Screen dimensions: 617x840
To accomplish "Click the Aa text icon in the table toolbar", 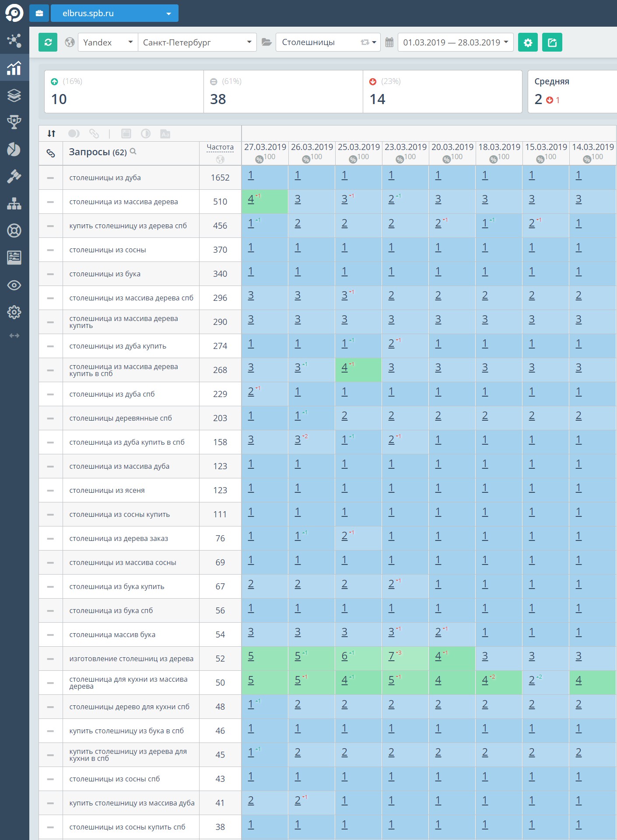I will pyautogui.click(x=165, y=134).
